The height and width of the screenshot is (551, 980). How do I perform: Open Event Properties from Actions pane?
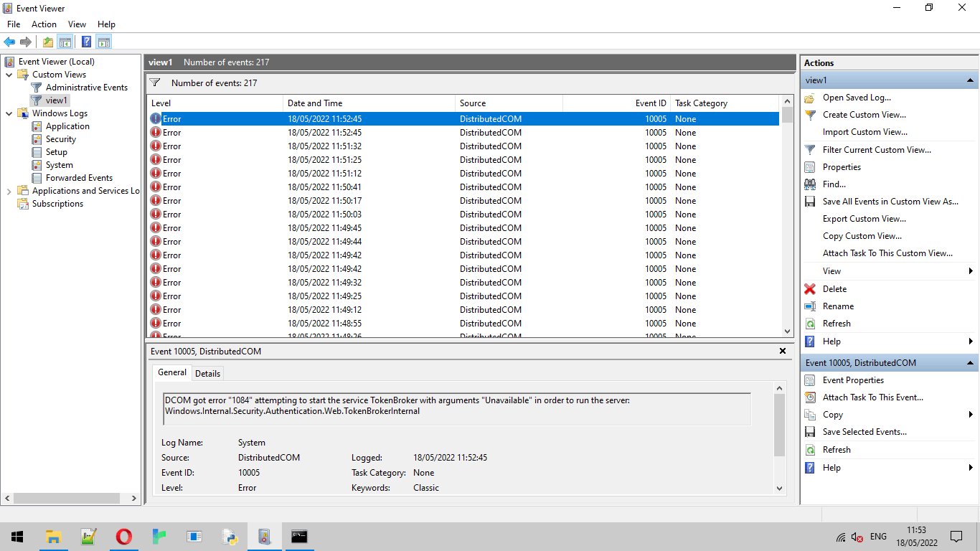[853, 380]
